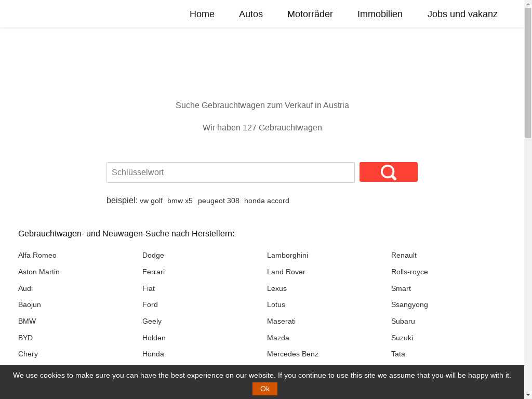The height and width of the screenshot is (399, 532).
Task: View Ssangyong vehicles
Action: pyautogui.click(x=409, y=304)
